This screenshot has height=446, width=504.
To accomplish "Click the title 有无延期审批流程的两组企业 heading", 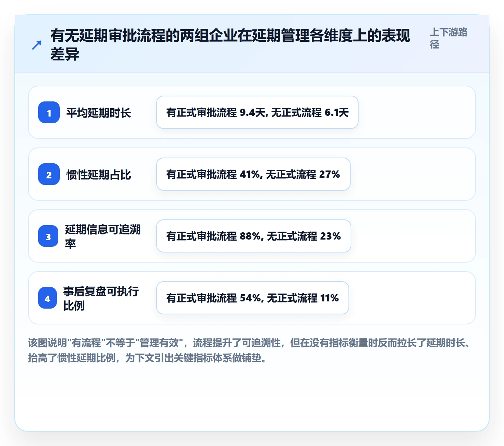I will [230, 45].
